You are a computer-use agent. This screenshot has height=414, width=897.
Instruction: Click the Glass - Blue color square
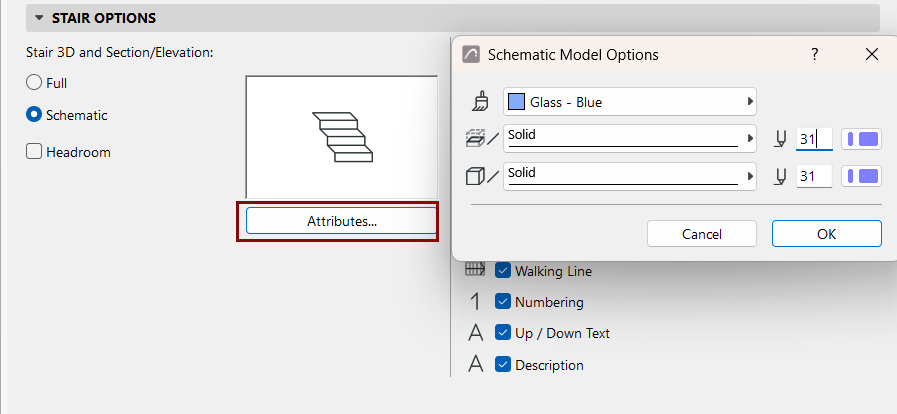pos(517,102)
